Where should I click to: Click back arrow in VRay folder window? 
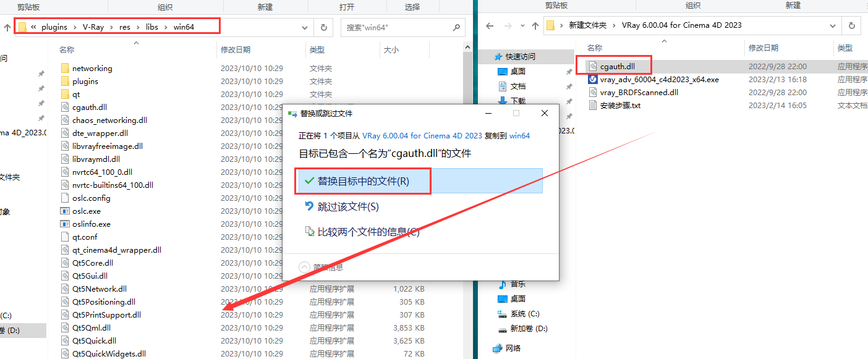tap(490, 26)
